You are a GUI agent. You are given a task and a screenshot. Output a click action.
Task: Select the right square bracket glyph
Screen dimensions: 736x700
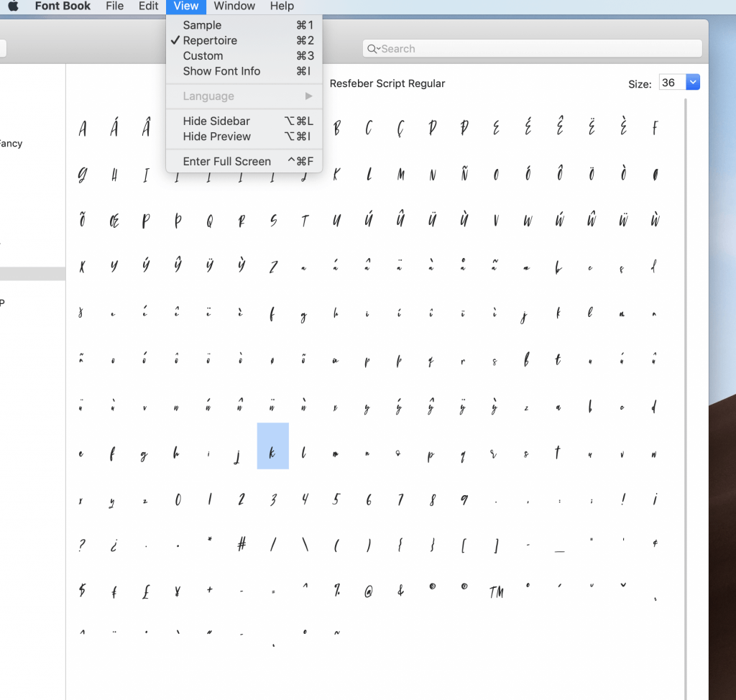(x=496, y=545)
